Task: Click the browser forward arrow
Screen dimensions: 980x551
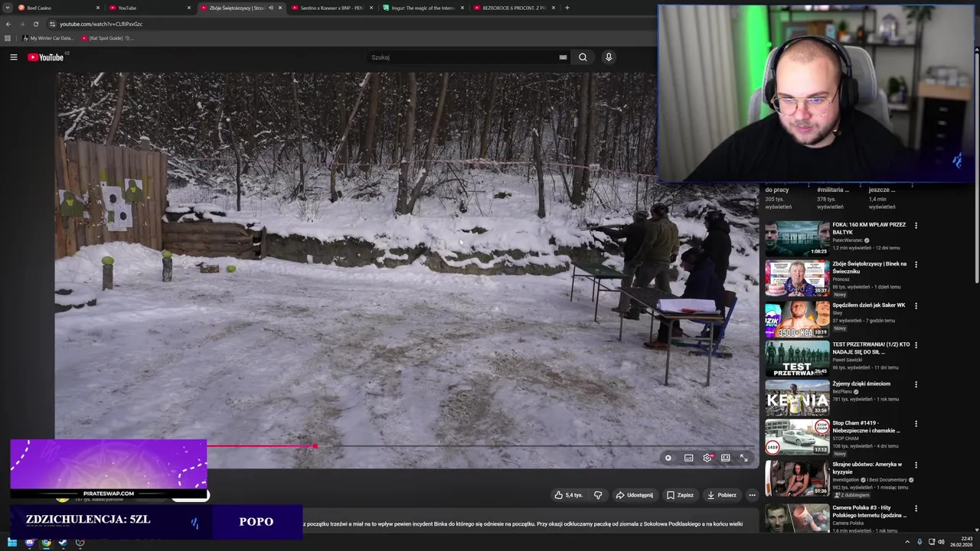Action: click(21, 24)
